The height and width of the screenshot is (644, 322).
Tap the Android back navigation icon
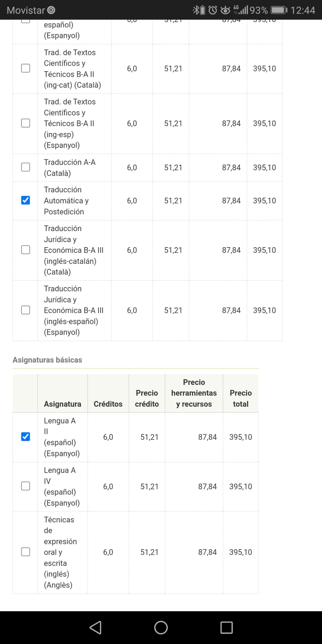[96, 627]
